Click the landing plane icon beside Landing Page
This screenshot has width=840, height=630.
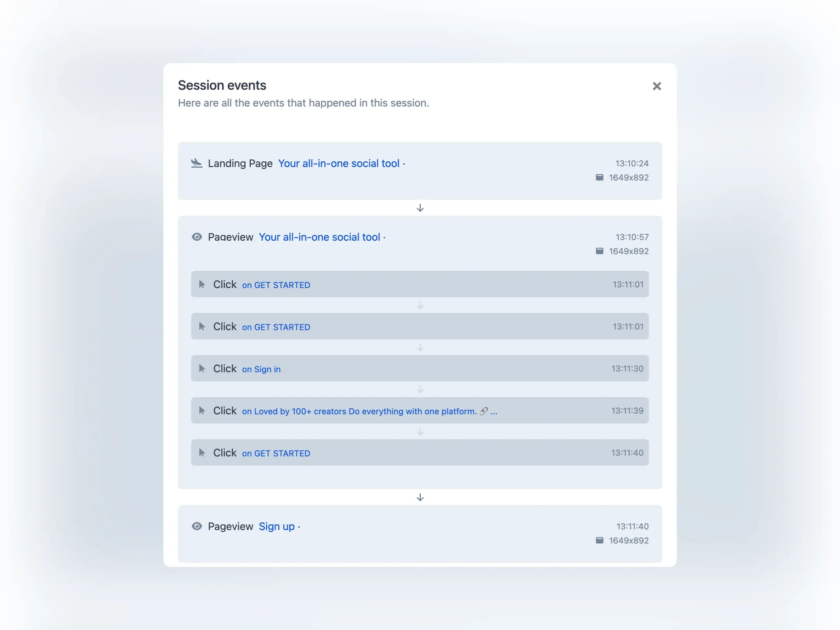[196, 163]
